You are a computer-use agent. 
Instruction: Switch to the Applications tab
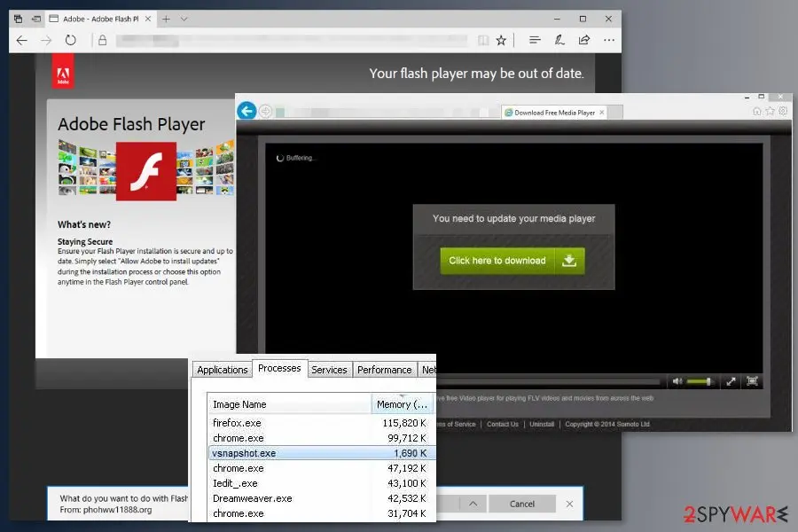pos(223,370)
